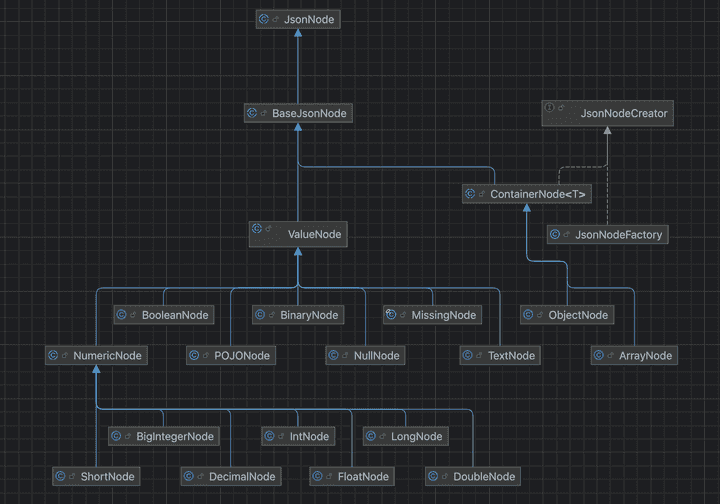Select the ObjectNode box
The width and height of the screenshot is (720, 504).
tap(567, 315)
